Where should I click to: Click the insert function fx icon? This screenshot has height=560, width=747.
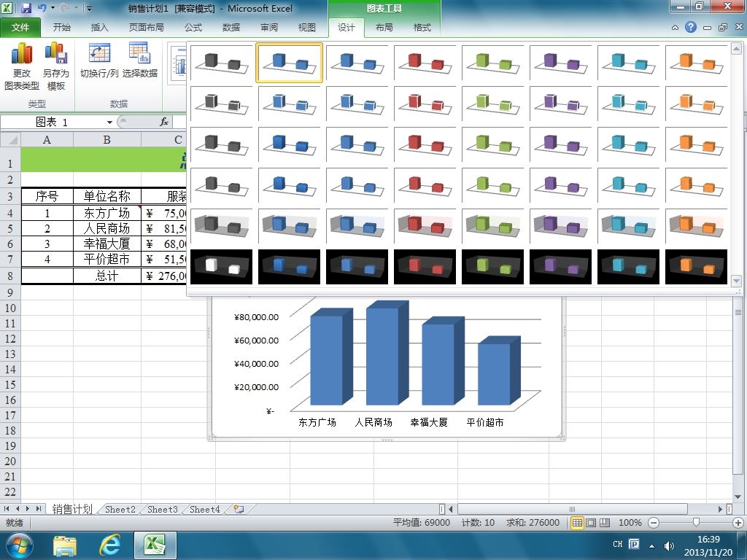click(x=164, y=122)
